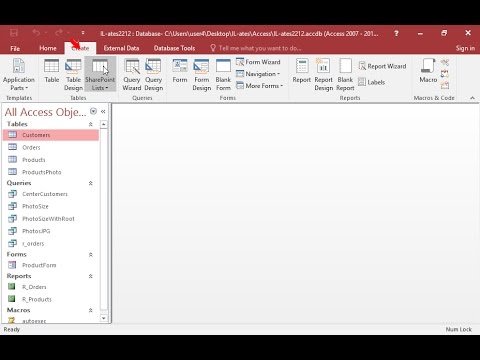The image size is (480, 360).
Task: Switch to the External Data tab
Action: [121, 48]
